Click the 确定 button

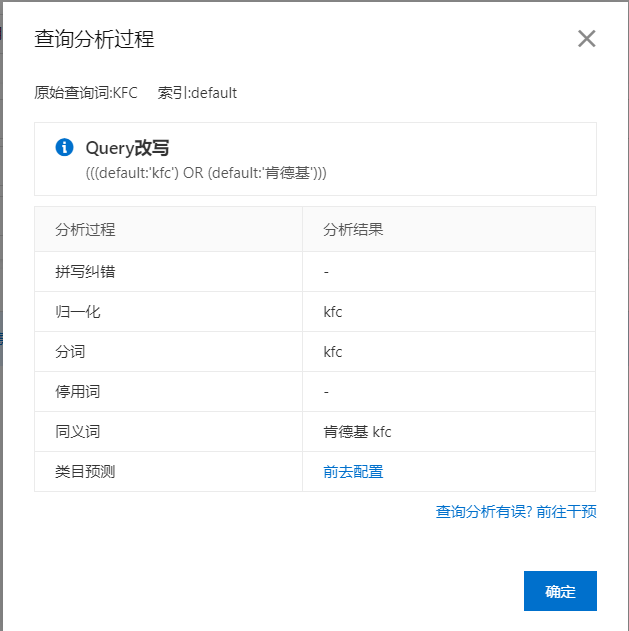[560, 590]
